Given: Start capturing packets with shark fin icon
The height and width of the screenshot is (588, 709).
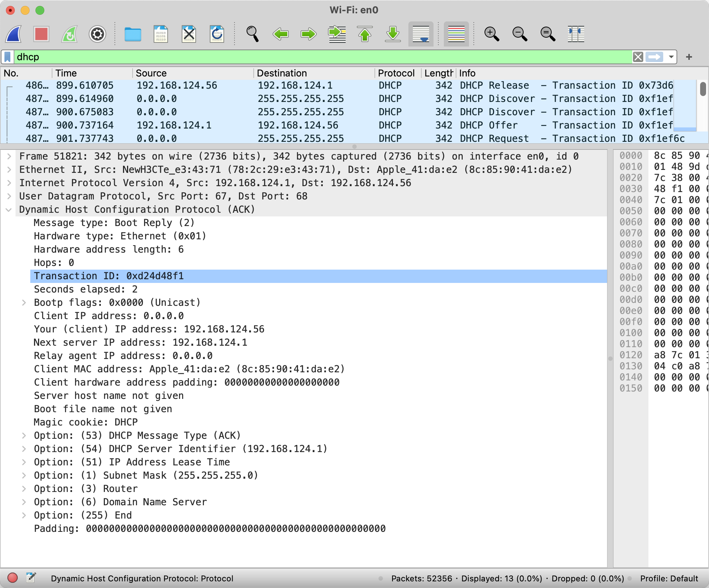Looking at the screenshot, I should (14, 34).
